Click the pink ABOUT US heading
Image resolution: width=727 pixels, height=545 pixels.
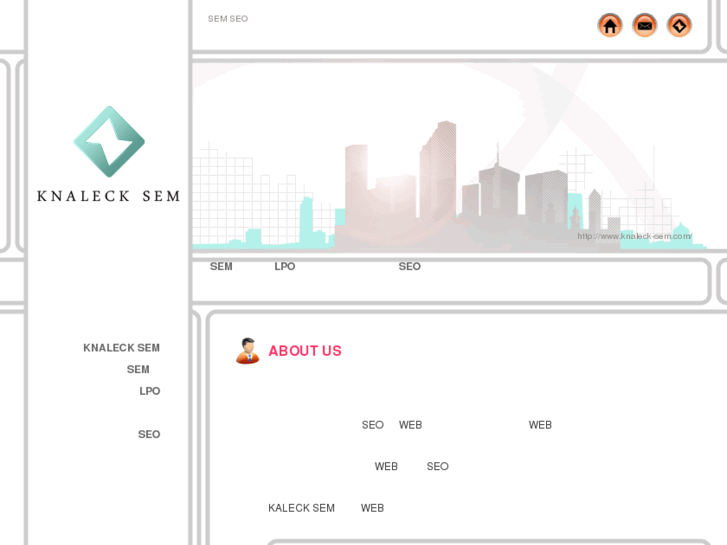click(305, 351)
